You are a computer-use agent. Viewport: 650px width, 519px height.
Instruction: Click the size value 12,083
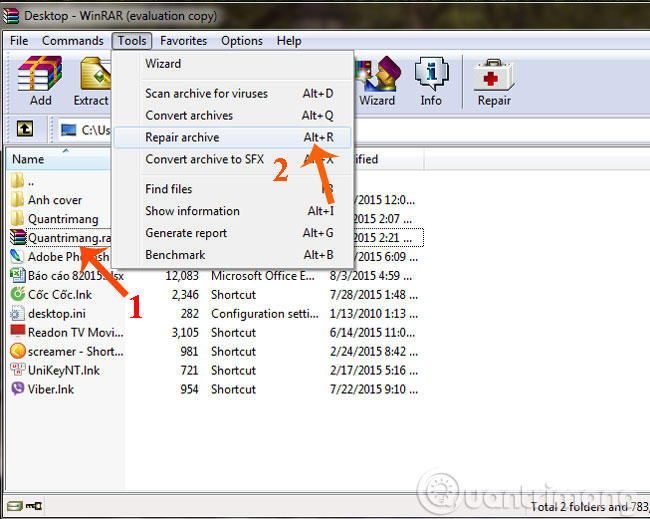point(182,276)
